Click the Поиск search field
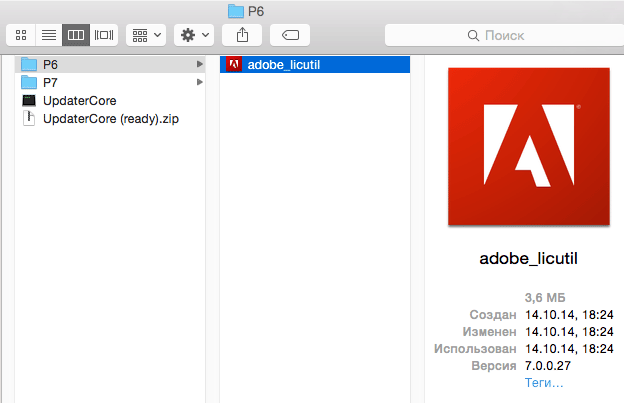This screenshot has height=403, width=624. pos(504,35)
